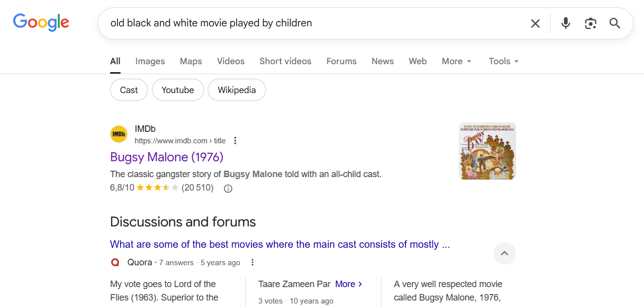Collapse the Quora discussion result

pyautogui.click(x=504, y=254)
